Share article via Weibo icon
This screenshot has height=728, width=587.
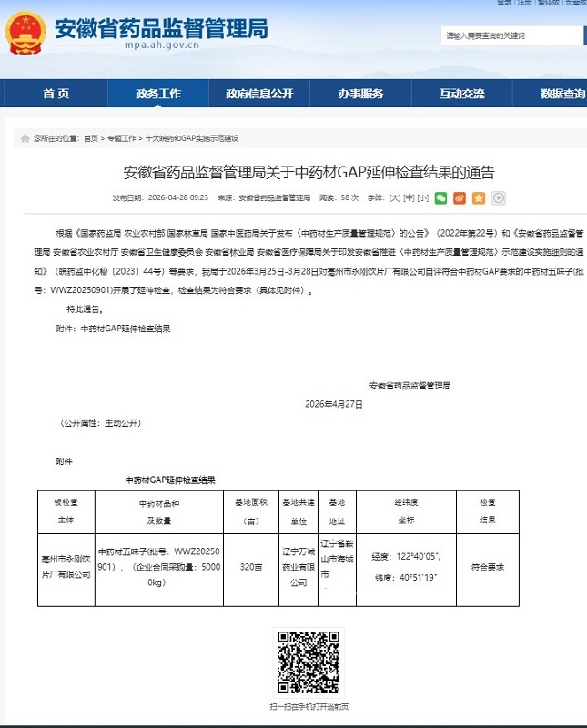(x=460, y=198)
